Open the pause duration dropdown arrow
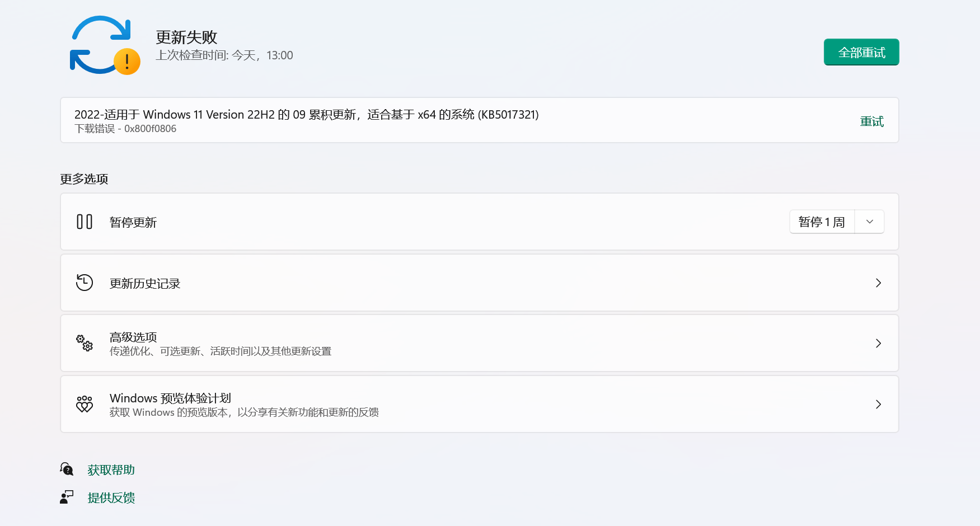 click(x=870, y=222)
